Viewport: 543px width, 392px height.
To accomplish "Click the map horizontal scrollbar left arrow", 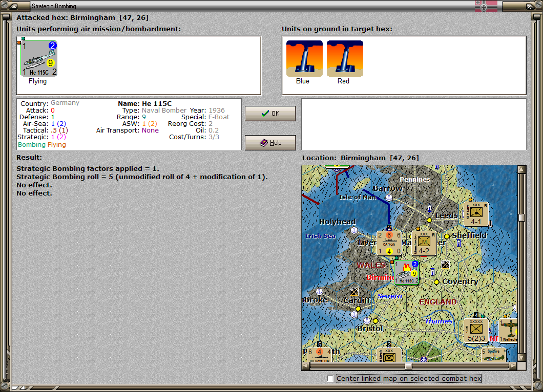I will point(306,366).
